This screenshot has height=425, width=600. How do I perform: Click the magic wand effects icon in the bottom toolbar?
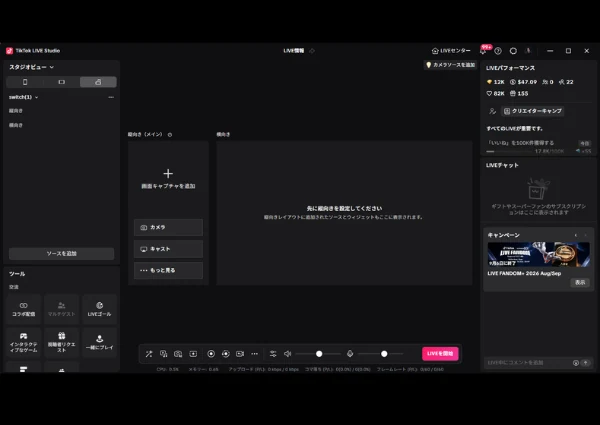[x=149, y=354]
